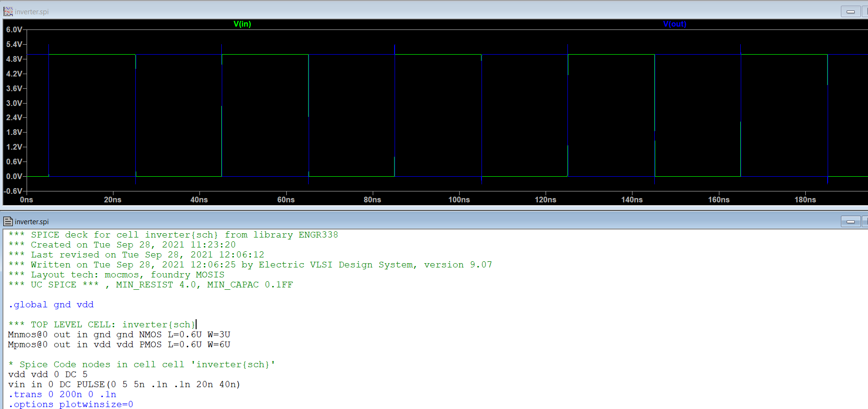Click the netlist window title inverter.spi
This screenshot has height=409, width=868.
coord(31,222)
